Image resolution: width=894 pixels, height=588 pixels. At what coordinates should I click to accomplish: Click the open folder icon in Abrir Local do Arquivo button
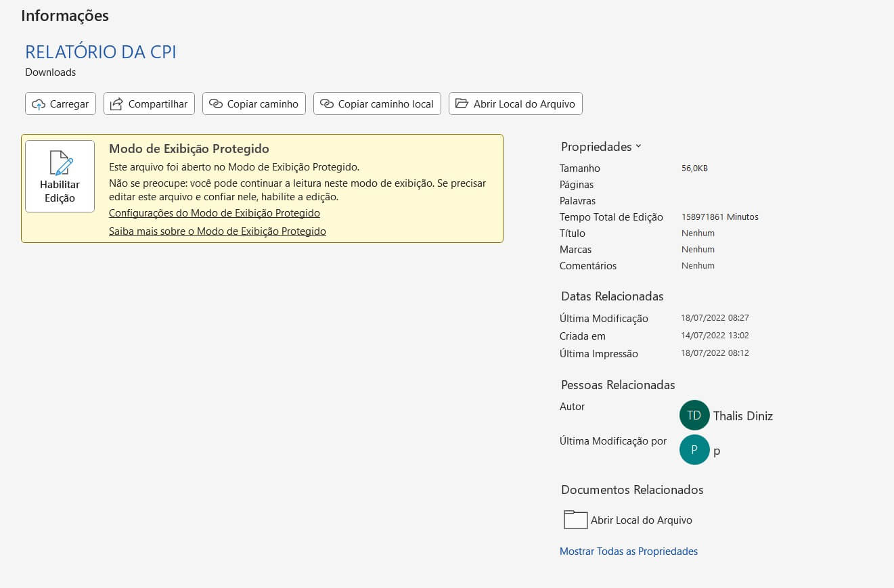(x=462, y=104)
